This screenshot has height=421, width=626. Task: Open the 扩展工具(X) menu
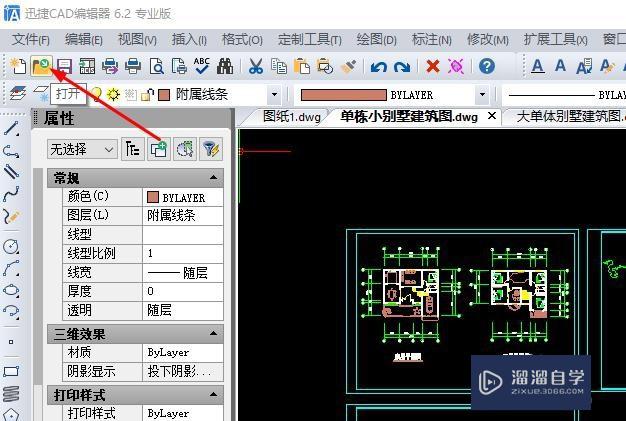[x=555, y=40]
